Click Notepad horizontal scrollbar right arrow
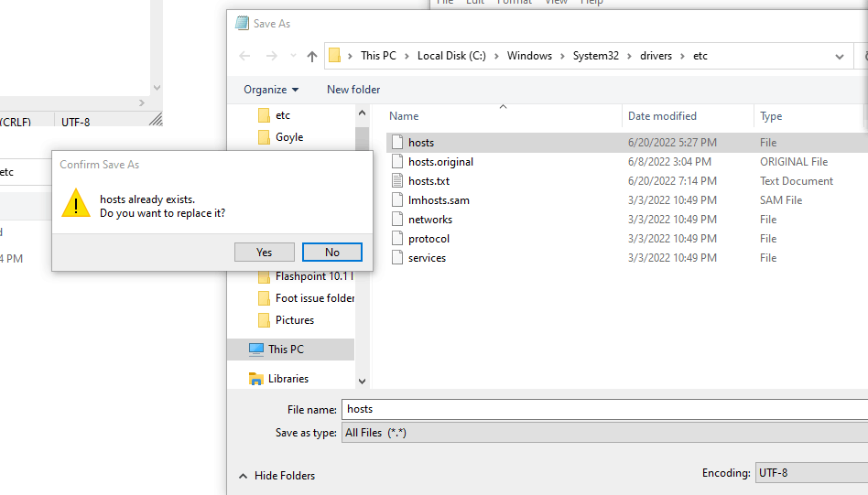Screen dimensions: 868x495 point(142,102)
